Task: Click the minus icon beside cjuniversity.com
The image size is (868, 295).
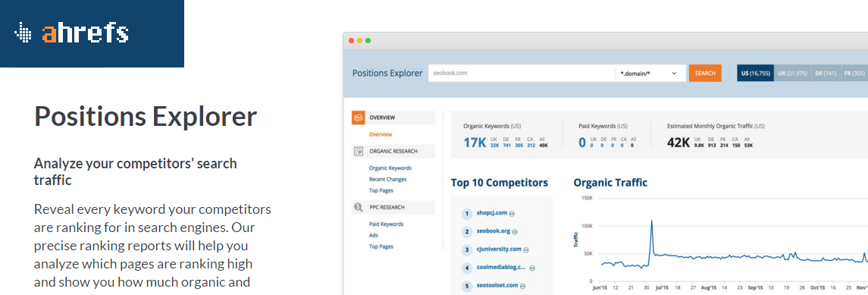Action: click(526, 249)
